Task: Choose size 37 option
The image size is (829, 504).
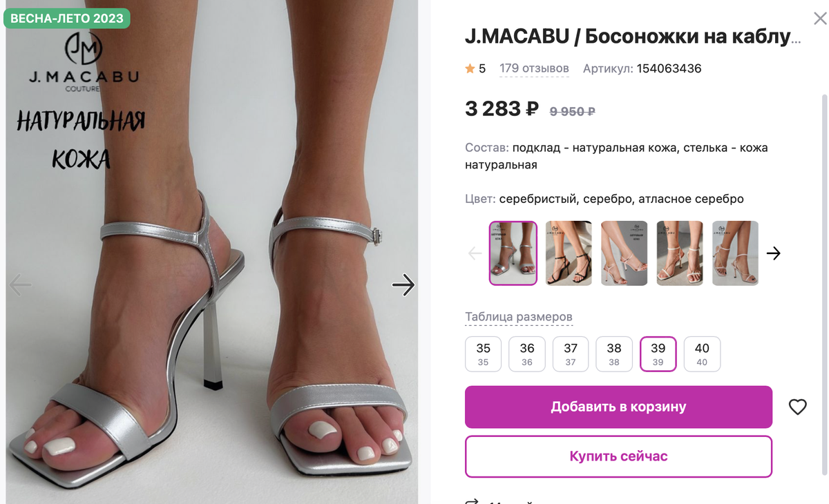Action: [x=571, y=354]
